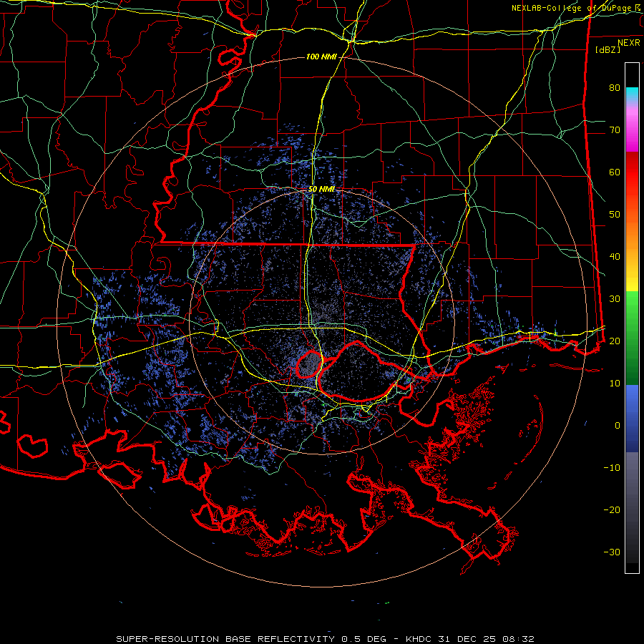This screenshot has height=644, width=644.
Task: Click the 30 value on the dBZ scale
Action: (x=615, y=299)
